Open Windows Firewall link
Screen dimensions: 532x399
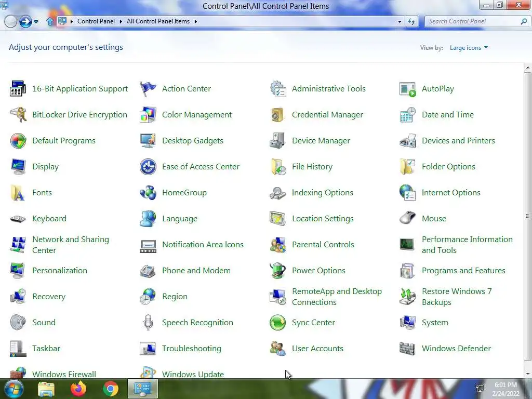tap(64, 374)
